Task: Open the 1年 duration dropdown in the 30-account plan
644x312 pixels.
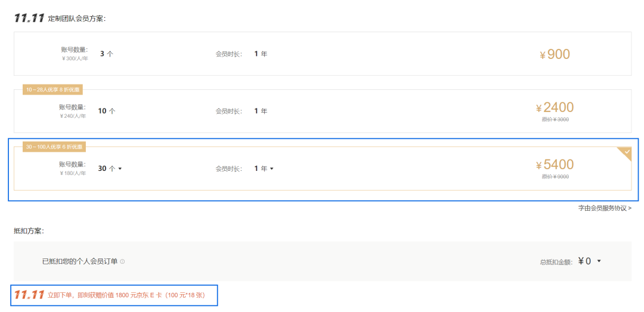Action: (264, 169)
